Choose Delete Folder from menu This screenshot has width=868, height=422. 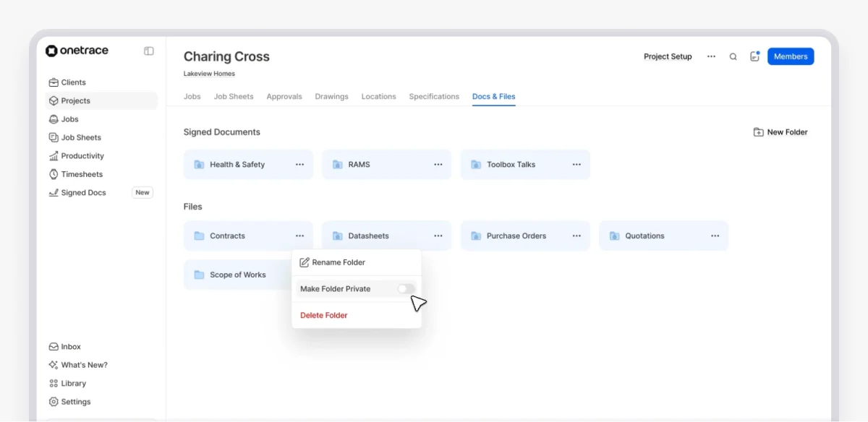point(357,315)
